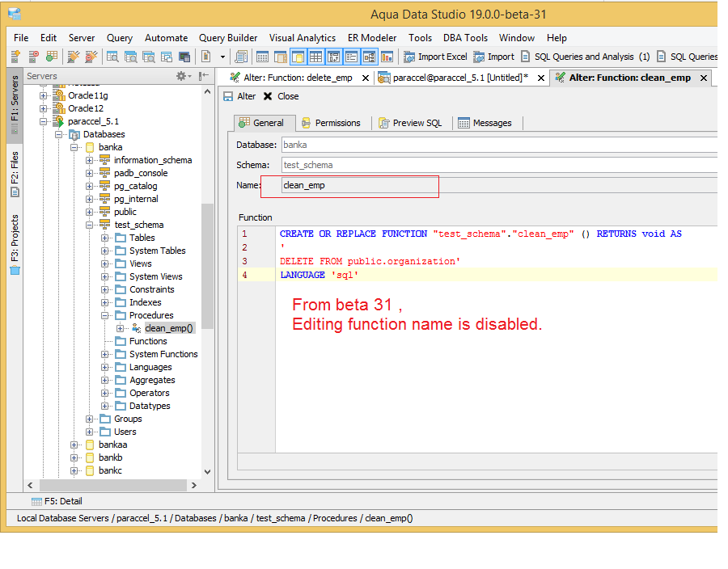Screen dimensions: 728x569
Task: Open the first Query Analyzer magnifier icon
Action: coord(112,57)
